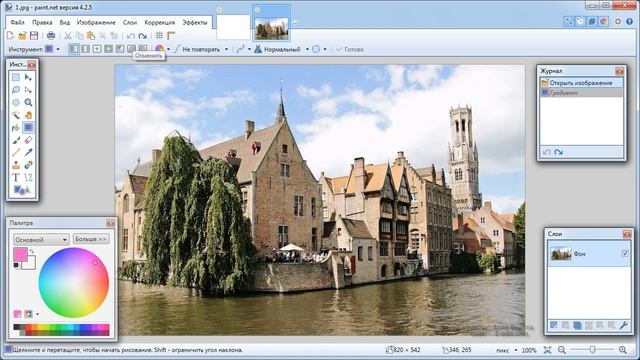
Task: Toggle the History window button top right
Action: pyautogui.click(x=580, y=21)
